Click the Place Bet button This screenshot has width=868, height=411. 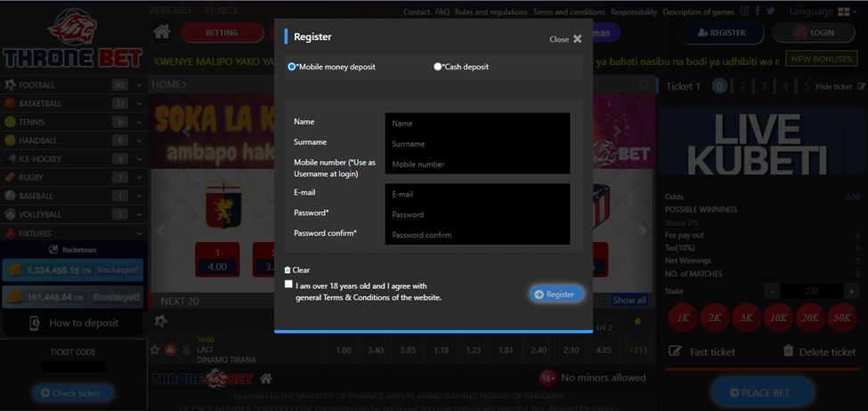762,392
